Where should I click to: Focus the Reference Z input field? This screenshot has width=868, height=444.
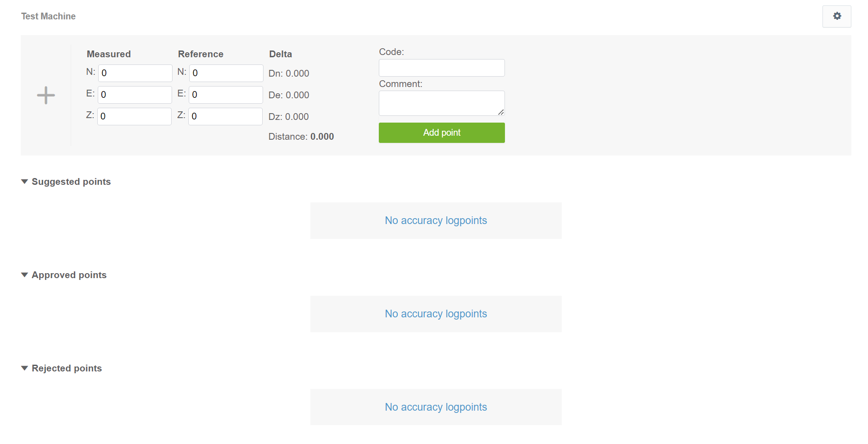tap(225, 116)
